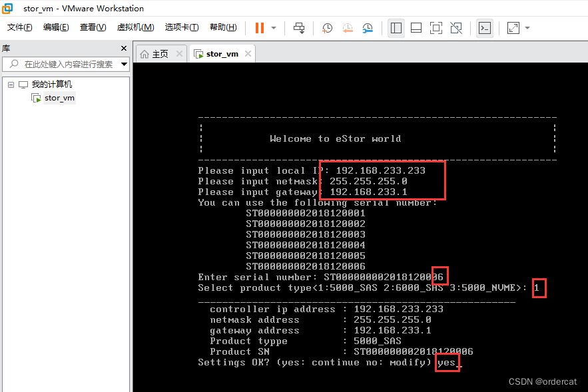Toggle the thumbnail bar view icon

(416, 28)
